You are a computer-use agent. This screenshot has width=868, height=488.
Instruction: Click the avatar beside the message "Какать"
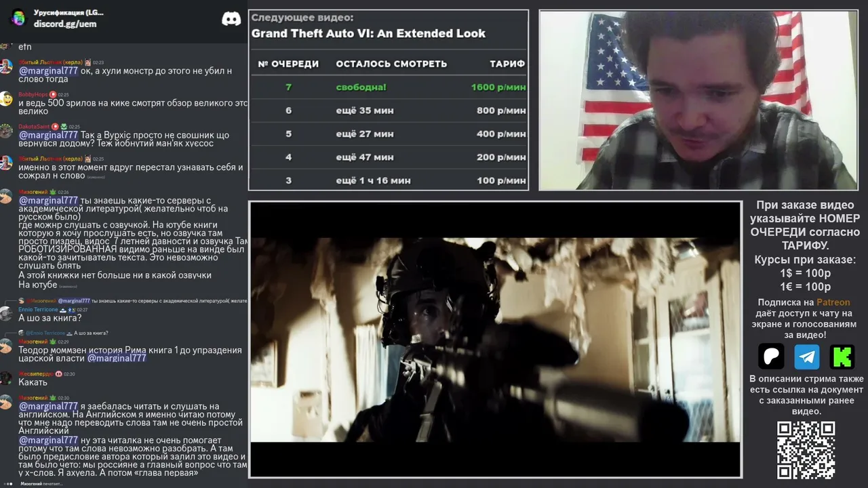[x=6, y=378]
